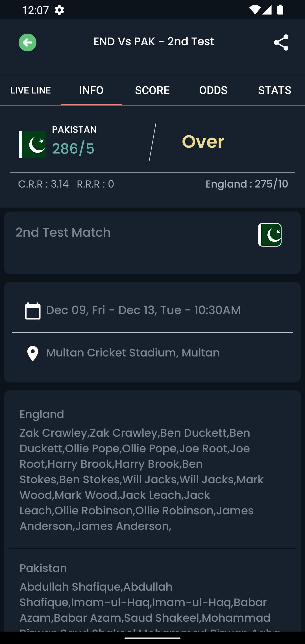Open the SCORE tab

point(152,90)
